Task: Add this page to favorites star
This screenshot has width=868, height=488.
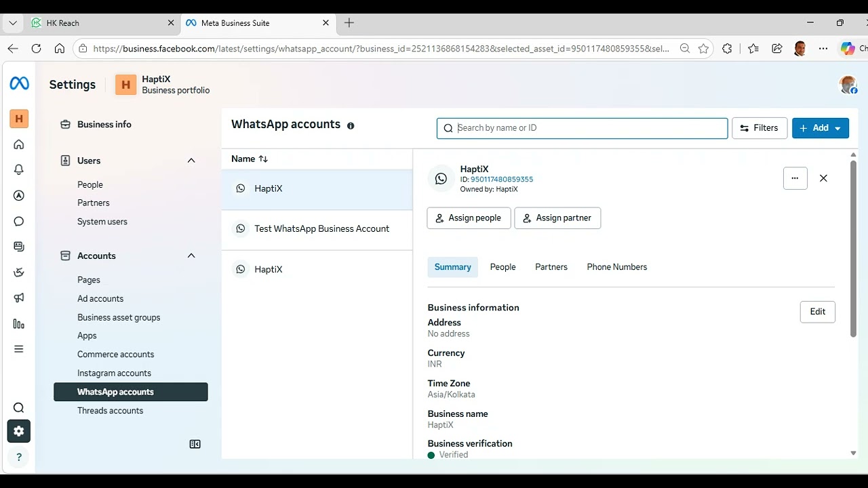Action: 703,48
